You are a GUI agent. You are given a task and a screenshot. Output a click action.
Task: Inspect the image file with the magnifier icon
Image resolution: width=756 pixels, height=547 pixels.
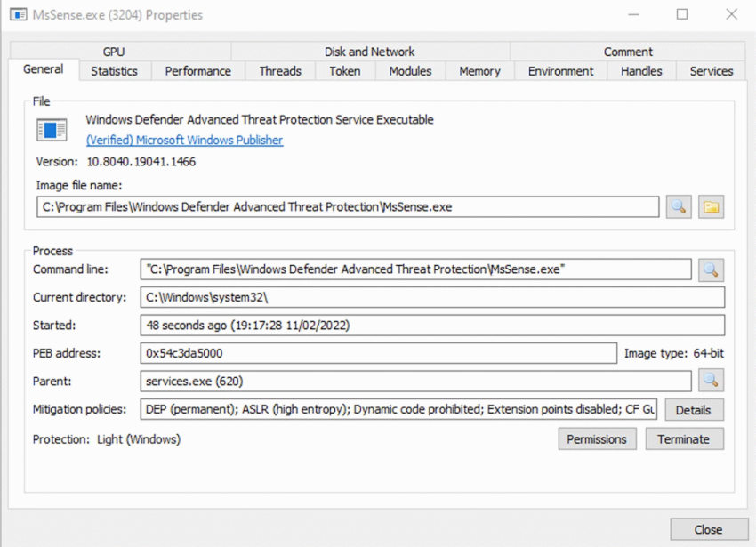point(679,206)
